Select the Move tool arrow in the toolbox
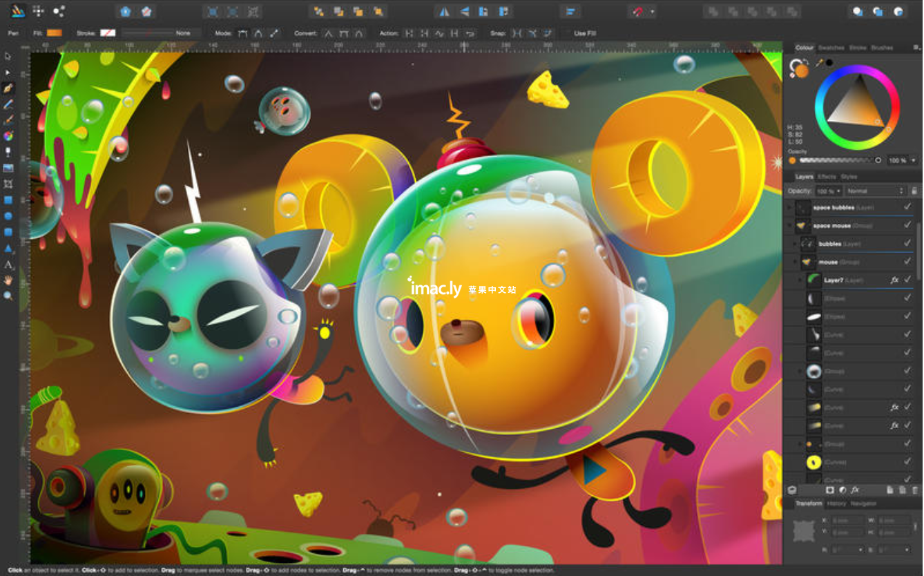924x576 pixels. coord(8,56)
